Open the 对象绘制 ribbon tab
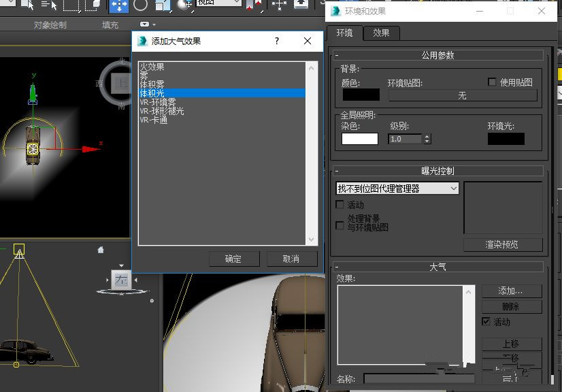The image size is (562, 392). click(x=50, y=24)
